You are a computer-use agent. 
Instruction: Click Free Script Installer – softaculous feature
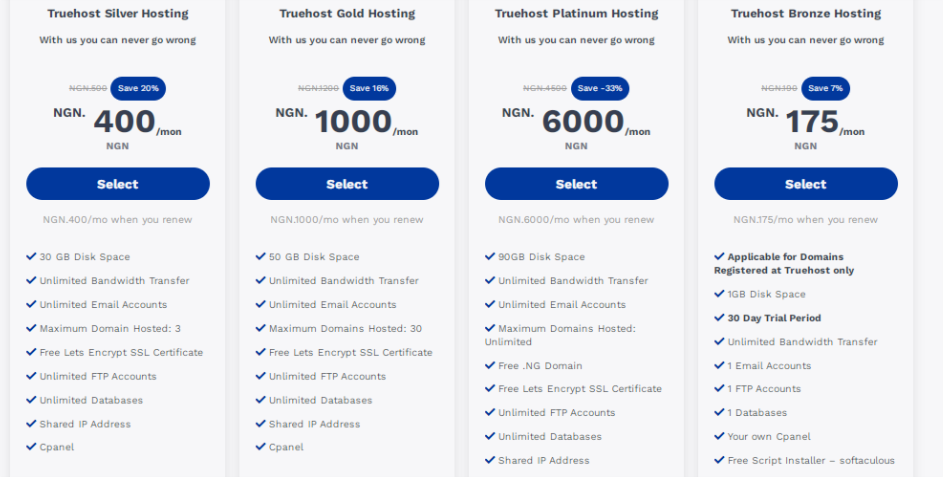coord(805,460)
